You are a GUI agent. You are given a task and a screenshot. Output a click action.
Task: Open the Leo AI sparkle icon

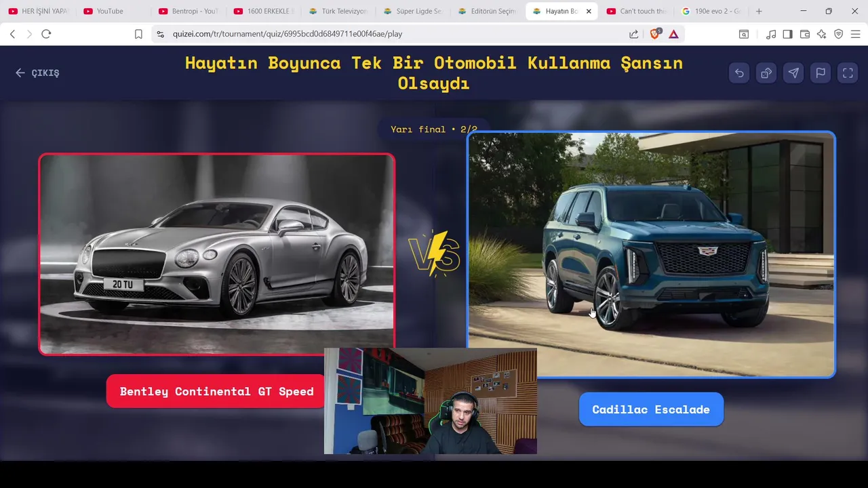pos(822,34)
